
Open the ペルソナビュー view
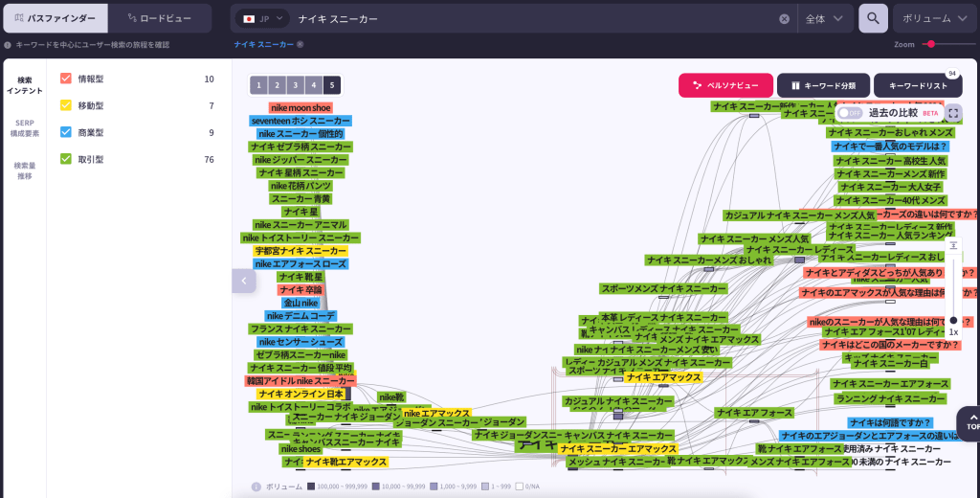coord(725,85)
